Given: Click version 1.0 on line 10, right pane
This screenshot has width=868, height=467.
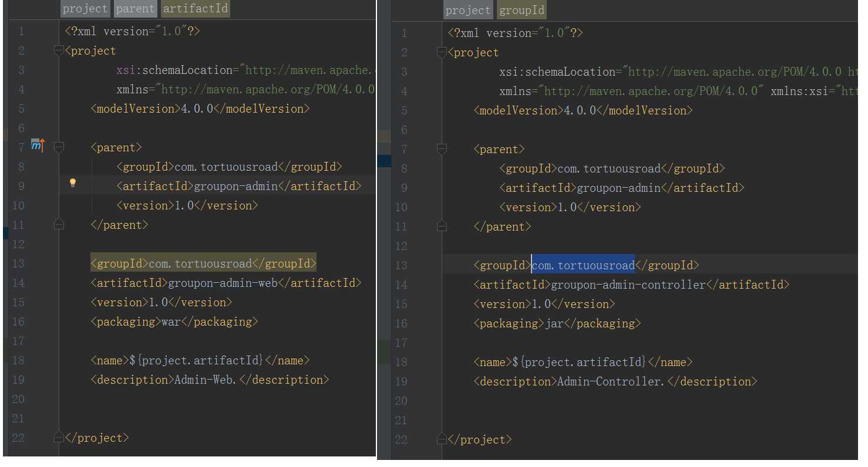Looking at the screenshot, I should pos(570,207).
